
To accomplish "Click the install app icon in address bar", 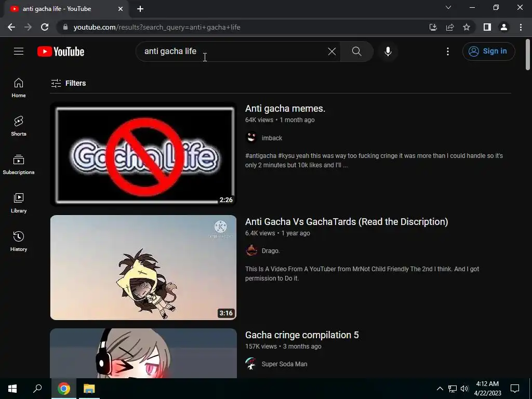I will (x=433, y=27).
